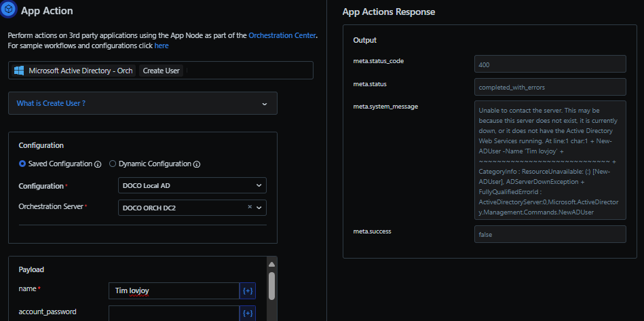Click the App Actions Response heading
This screenshot has height=321, width=644.
[389, 12]
